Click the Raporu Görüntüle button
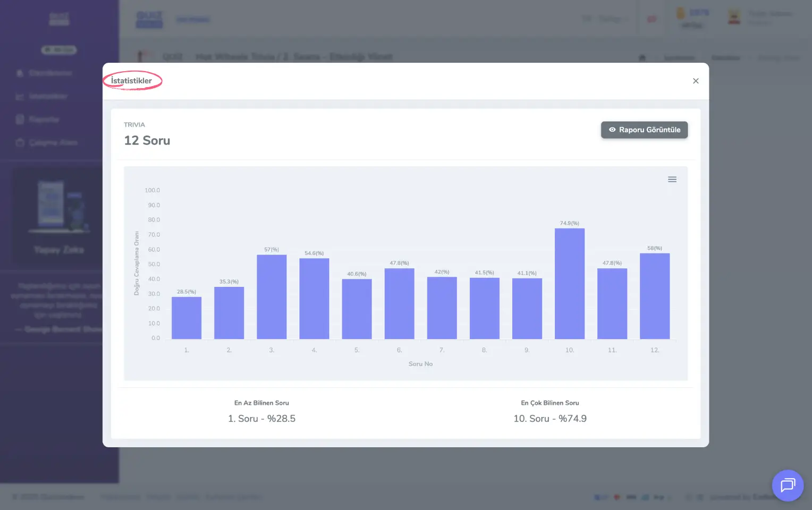The width and height of the screenshot is (812, 510). coord(644,130)
